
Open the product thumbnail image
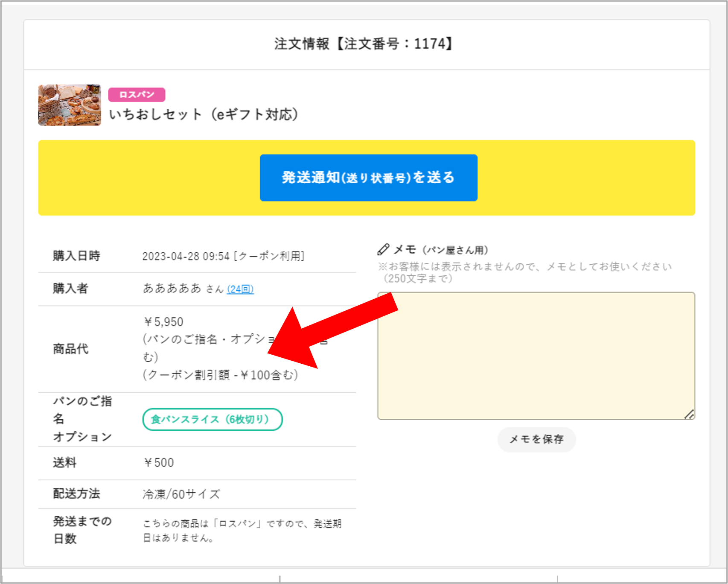[69, 105]
